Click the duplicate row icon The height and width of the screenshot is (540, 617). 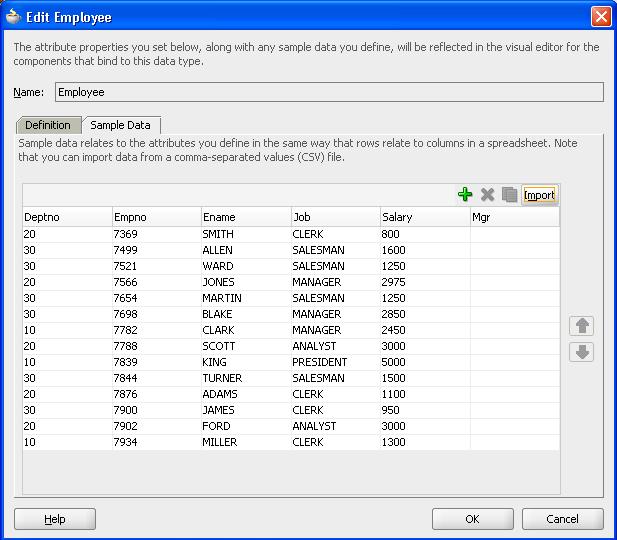(510, 195)
